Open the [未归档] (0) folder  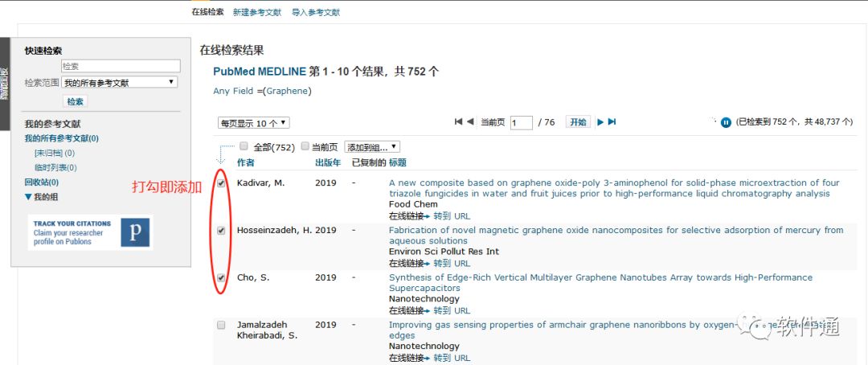[55, 153]
